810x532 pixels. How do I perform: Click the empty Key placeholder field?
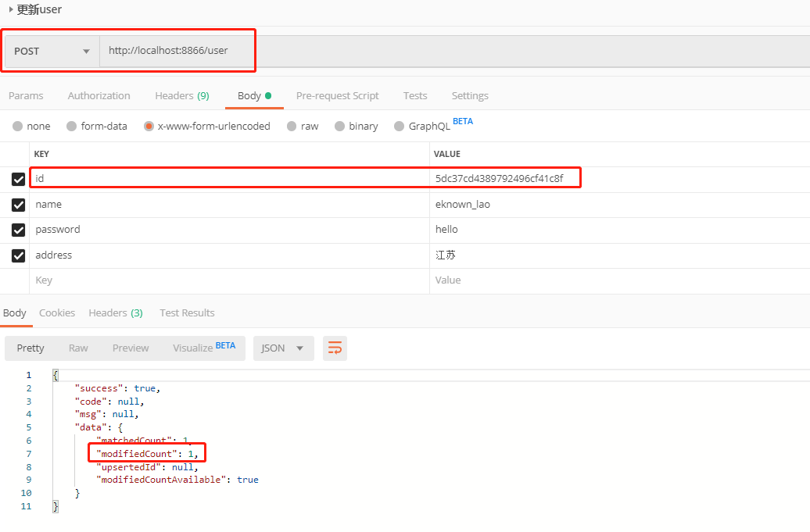point(229,280)
